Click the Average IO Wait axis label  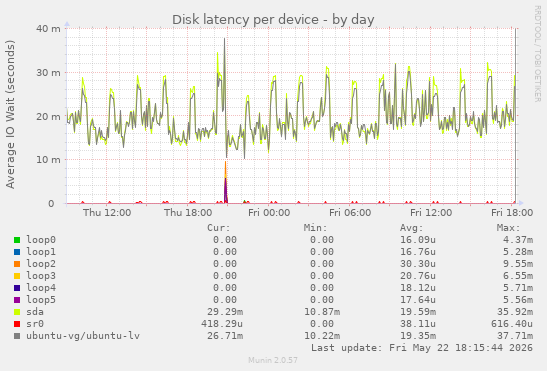[x=10, y=114]
